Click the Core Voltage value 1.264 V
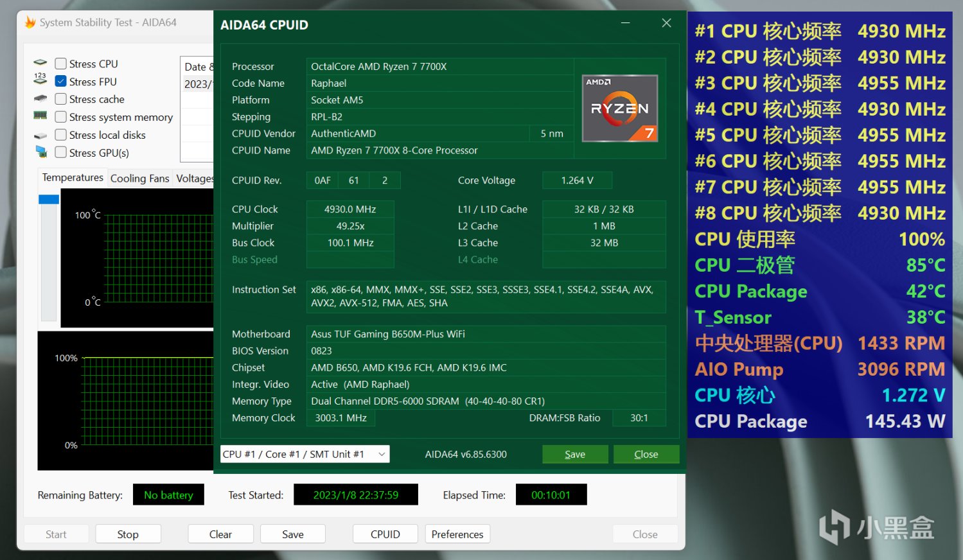The height and width of the screenshot is (560, 963). pyautogui.click(x=577, y=180)
